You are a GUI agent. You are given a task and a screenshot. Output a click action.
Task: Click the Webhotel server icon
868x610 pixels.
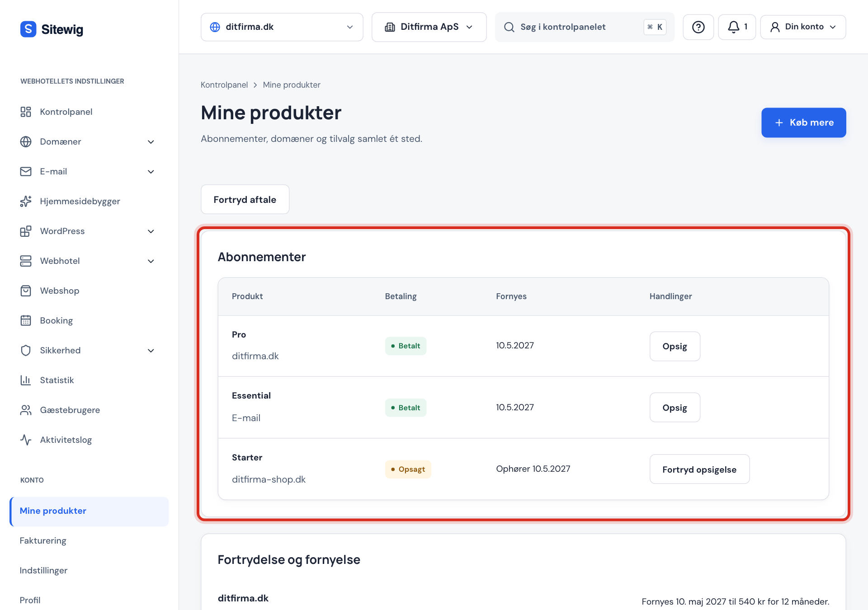click(26, 261)
